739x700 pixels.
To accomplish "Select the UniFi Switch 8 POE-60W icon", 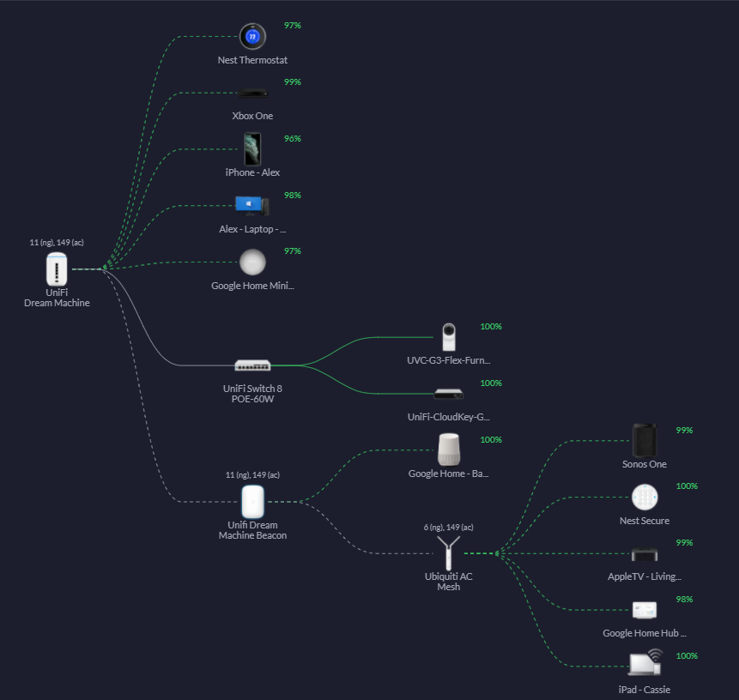I will [x=252, y=365].
